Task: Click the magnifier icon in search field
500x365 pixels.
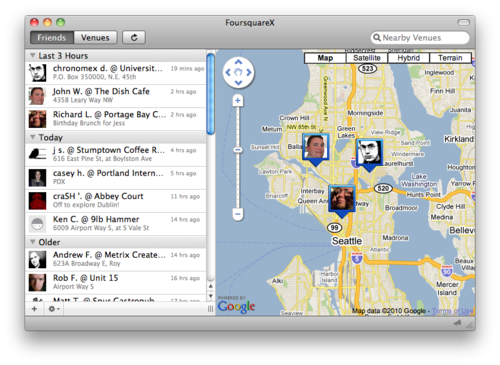Action: [377, 37]
